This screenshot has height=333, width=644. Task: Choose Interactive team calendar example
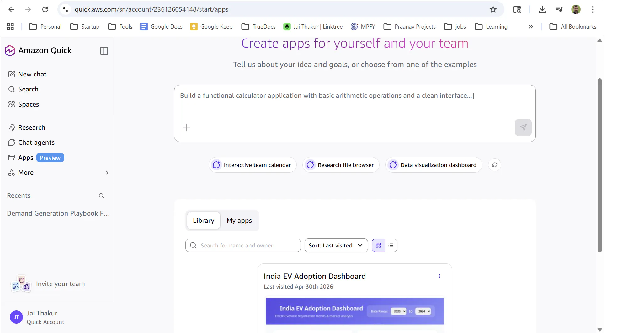253,165
